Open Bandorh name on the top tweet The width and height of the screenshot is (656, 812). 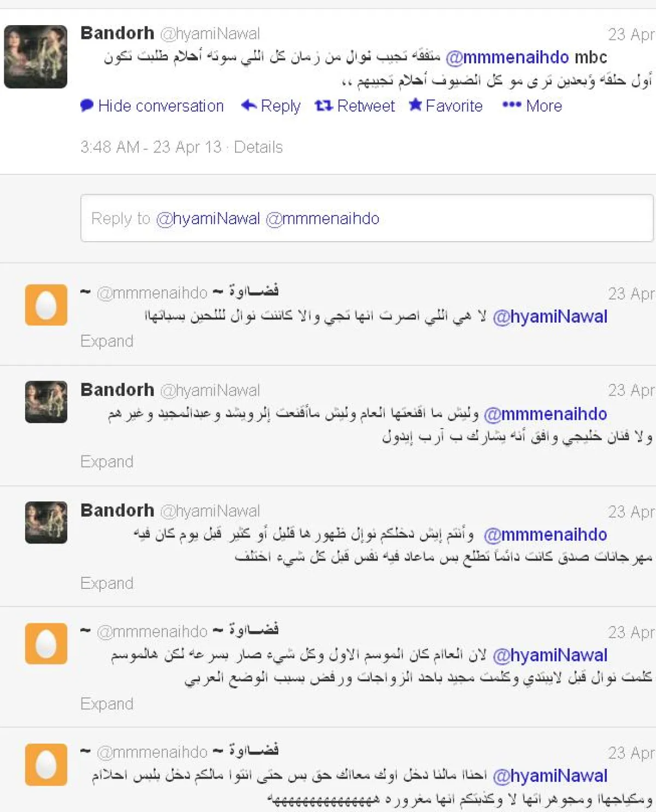click(118, 33)
